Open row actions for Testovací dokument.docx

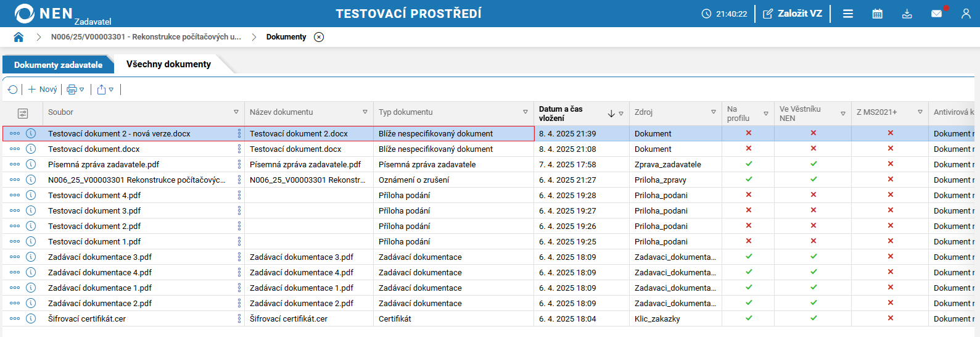click(x=15, y=149)
